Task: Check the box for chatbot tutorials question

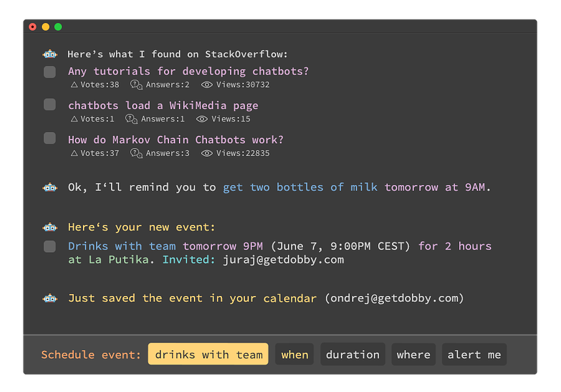Action: [50, 72]
